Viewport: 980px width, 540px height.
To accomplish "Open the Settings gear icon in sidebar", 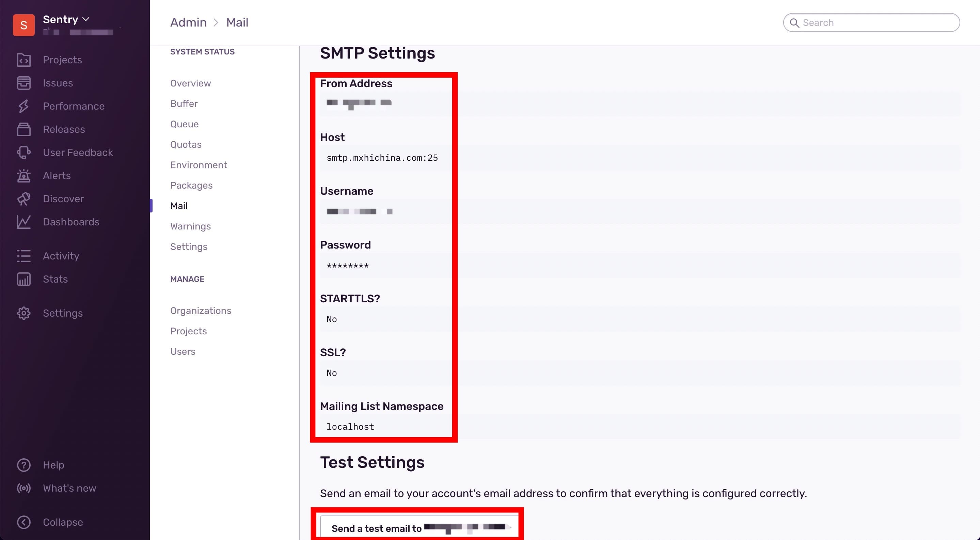I will (x=23, y=313).
